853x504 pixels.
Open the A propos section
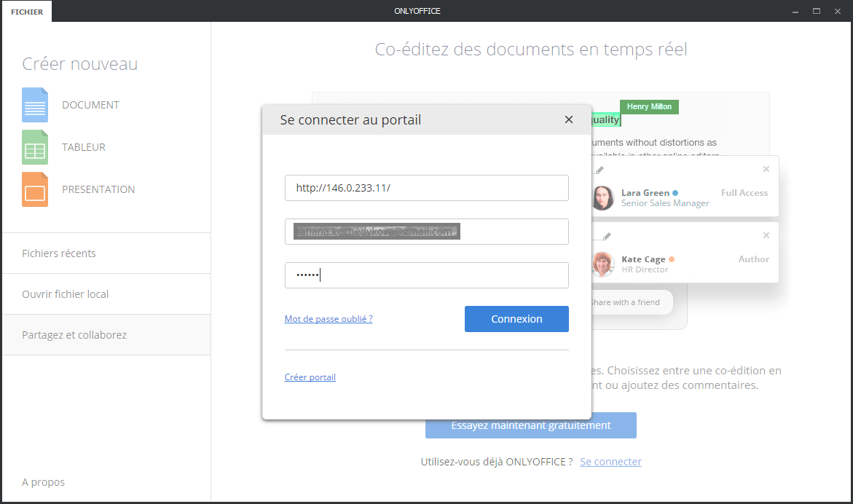[x=42, y=481]
